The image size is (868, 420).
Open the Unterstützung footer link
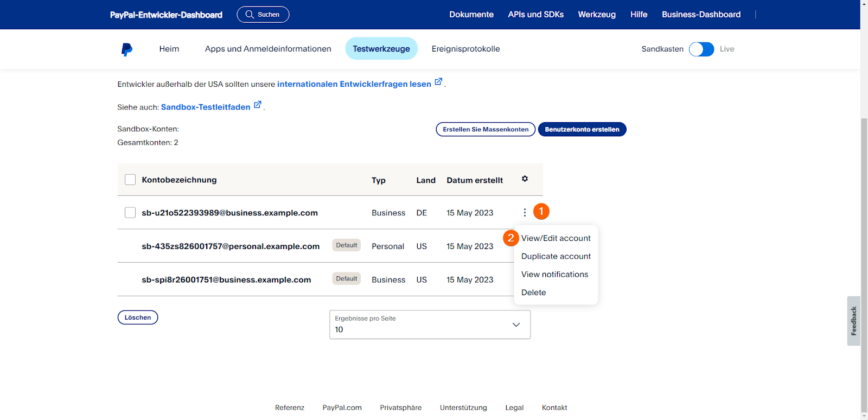463,408
